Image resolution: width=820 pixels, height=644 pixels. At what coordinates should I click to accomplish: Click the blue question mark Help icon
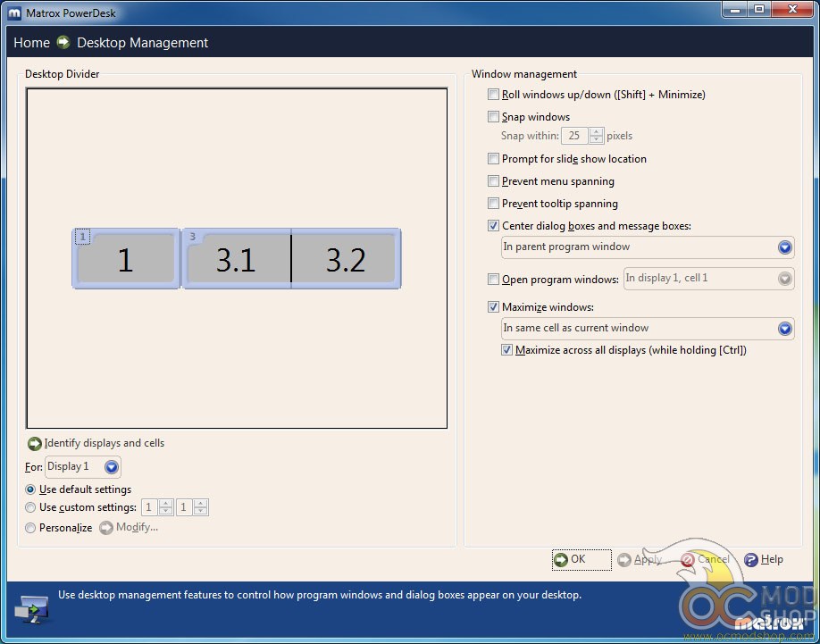[x=751, y=560]
